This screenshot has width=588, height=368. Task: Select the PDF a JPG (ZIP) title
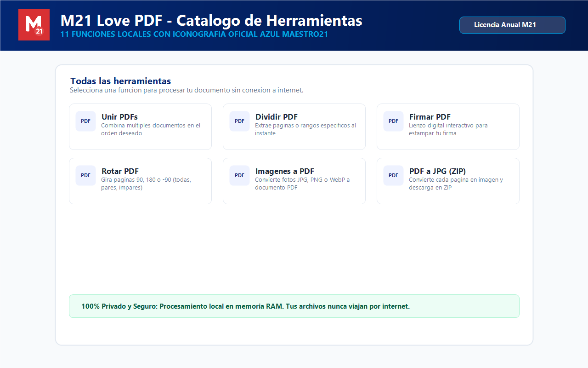click(x=437, y=171)
